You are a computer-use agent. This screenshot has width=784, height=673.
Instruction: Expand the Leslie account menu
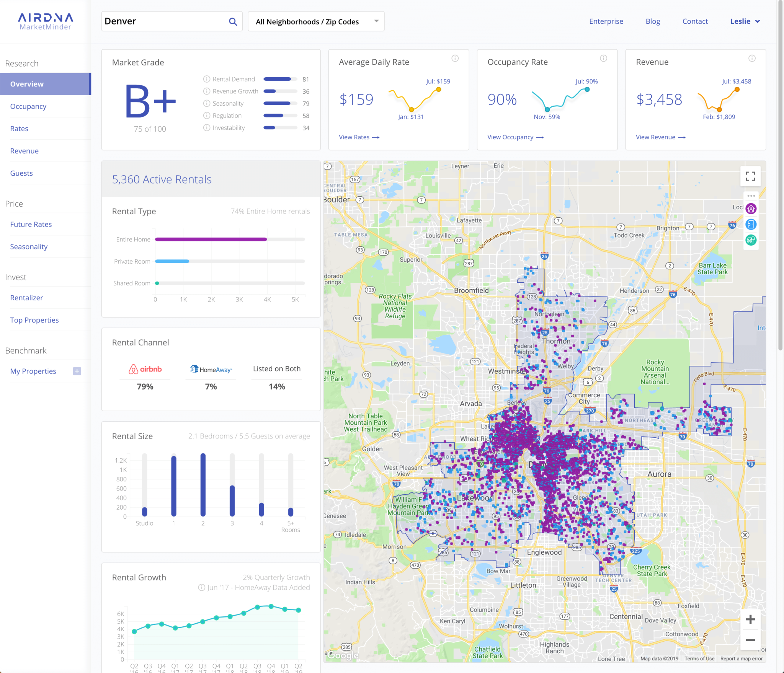click(744, 21)
